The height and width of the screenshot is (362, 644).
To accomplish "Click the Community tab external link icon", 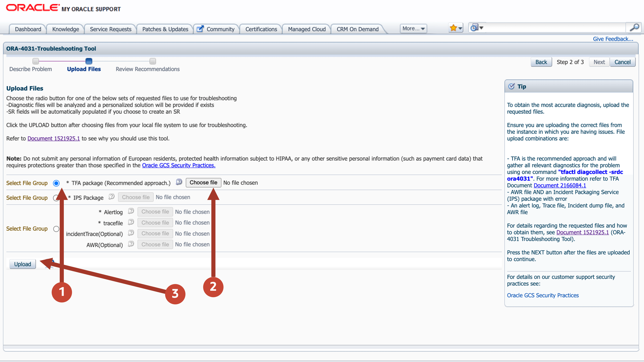I will point(200,29).
